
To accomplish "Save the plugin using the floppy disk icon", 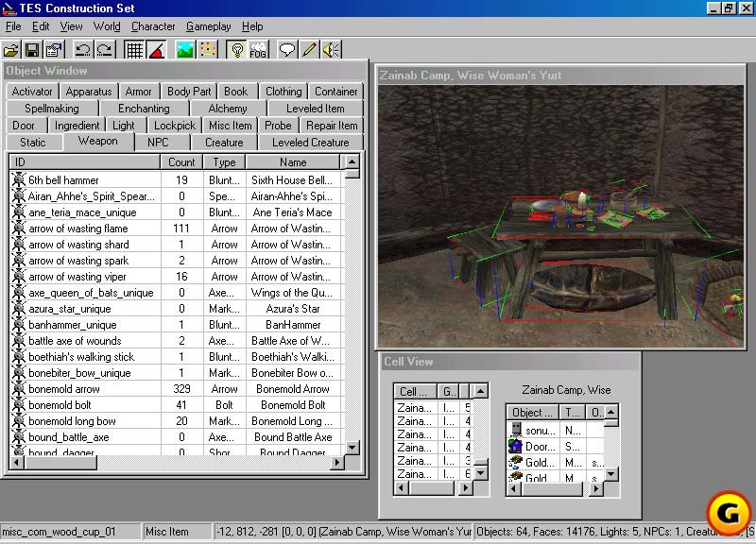I will pyautogui.click(x=32, y=50).
